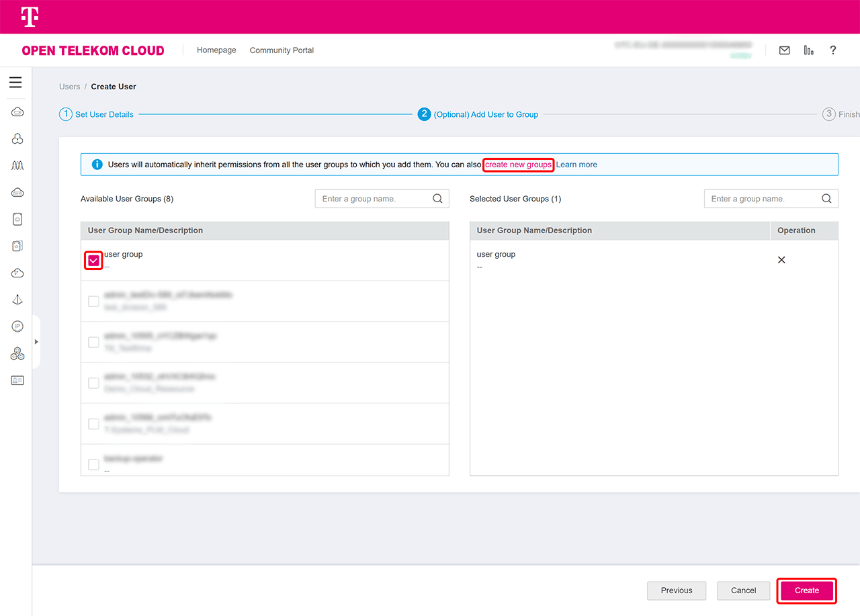
Task: Open the bar chart icon in the header
Action: pyautogui.click(x=808, y=50)
